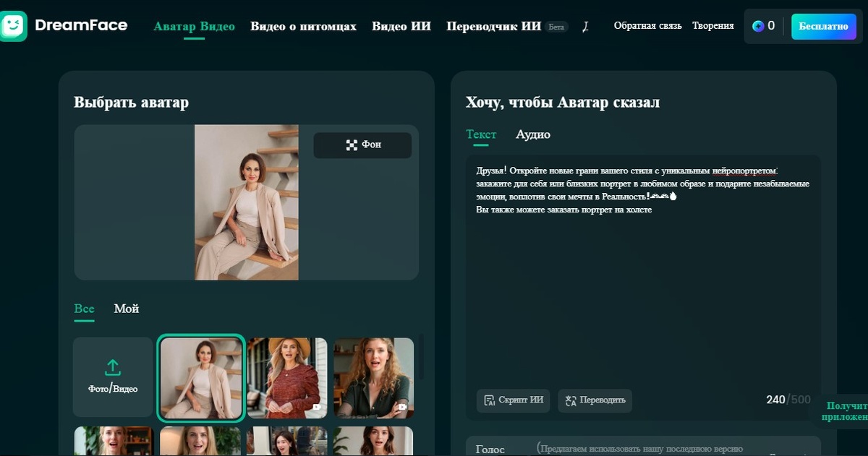Click the line Вы также можете заказать портрет
868x456 pixels.
click(564, 210)
